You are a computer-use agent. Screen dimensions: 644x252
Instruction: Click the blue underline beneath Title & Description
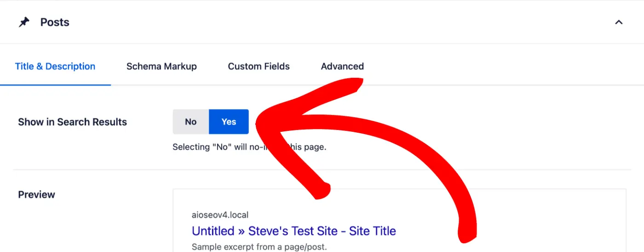click(55, 85)
